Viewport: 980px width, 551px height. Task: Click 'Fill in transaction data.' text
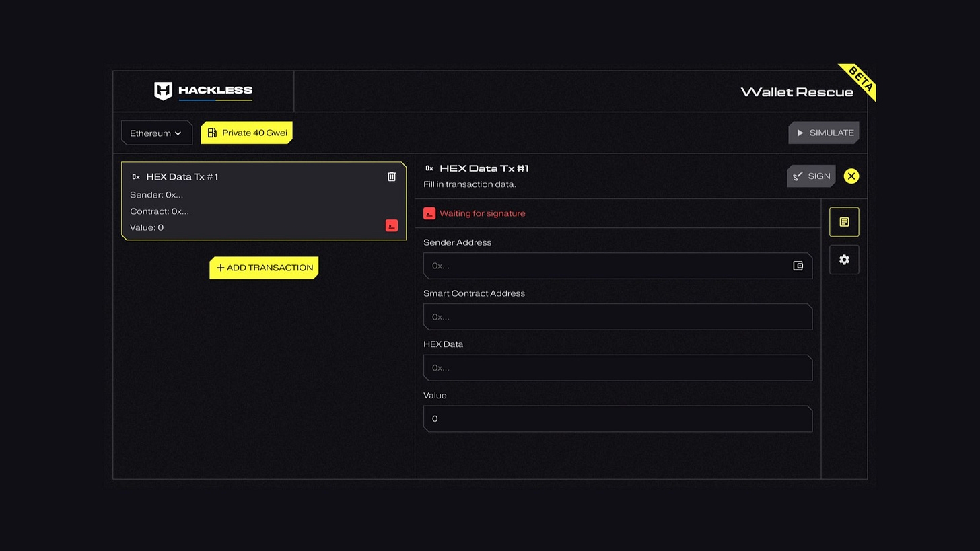[x=470, y=184]
